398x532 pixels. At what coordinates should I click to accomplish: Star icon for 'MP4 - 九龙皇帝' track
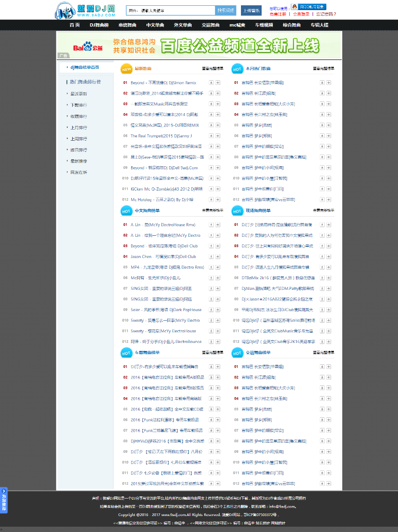tap(211, 268)
